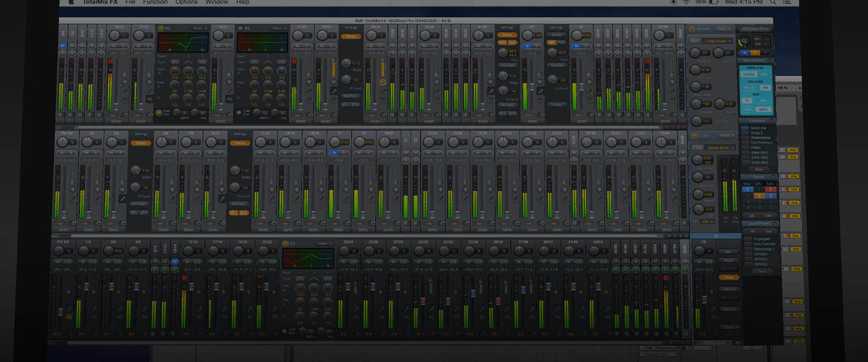This screenshot has height=362, width=868.
Task: Open first EQ Preset dropdown
Action: click(x=200, y=28)
